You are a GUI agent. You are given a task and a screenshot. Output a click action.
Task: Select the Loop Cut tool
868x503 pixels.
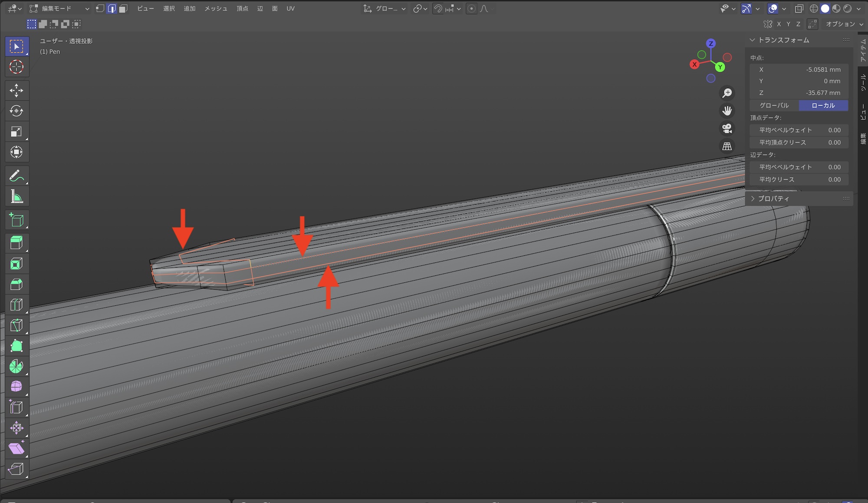click(x=16, y=304)
